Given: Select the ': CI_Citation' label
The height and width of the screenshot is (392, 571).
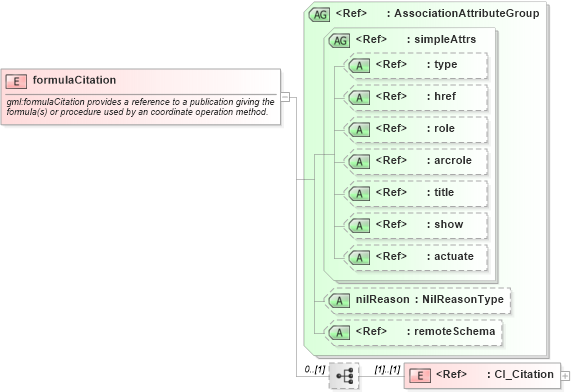Looking at the screenshot, I should [520, 375].
